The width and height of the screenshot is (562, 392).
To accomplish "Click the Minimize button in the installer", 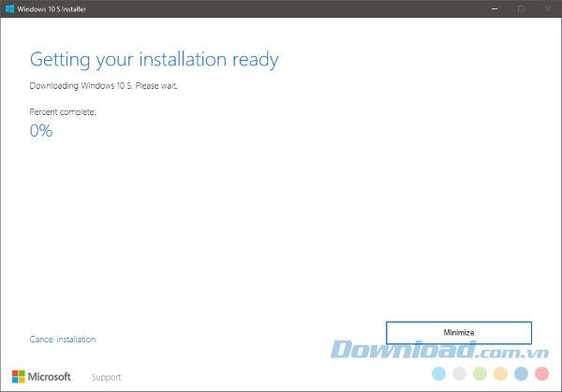I will (x=459, y=332).
